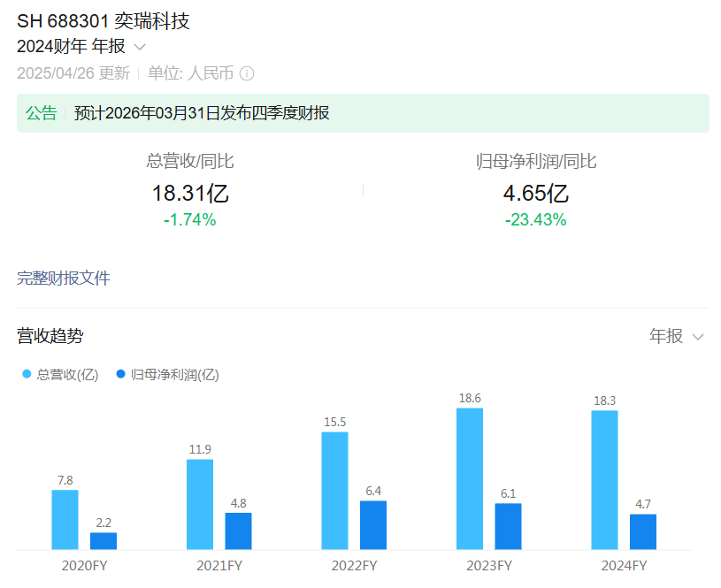Click the 2022FY axis label

tap(354, 566)
